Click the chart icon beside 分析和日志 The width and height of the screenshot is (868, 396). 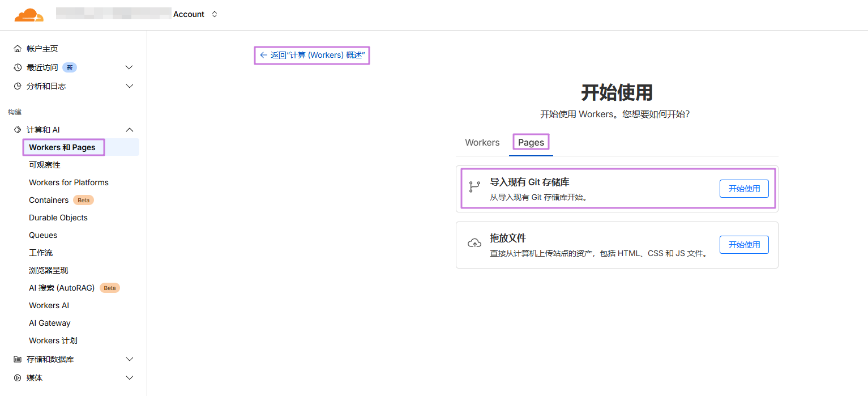tap(18, 86)
